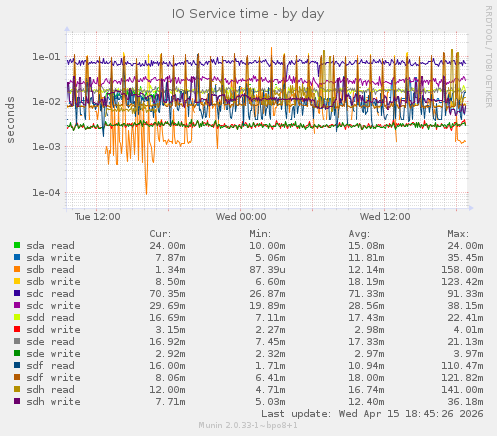Click the '1e-01' y-axis tick label
Screen dimensions: 497x436
[46, 57]
